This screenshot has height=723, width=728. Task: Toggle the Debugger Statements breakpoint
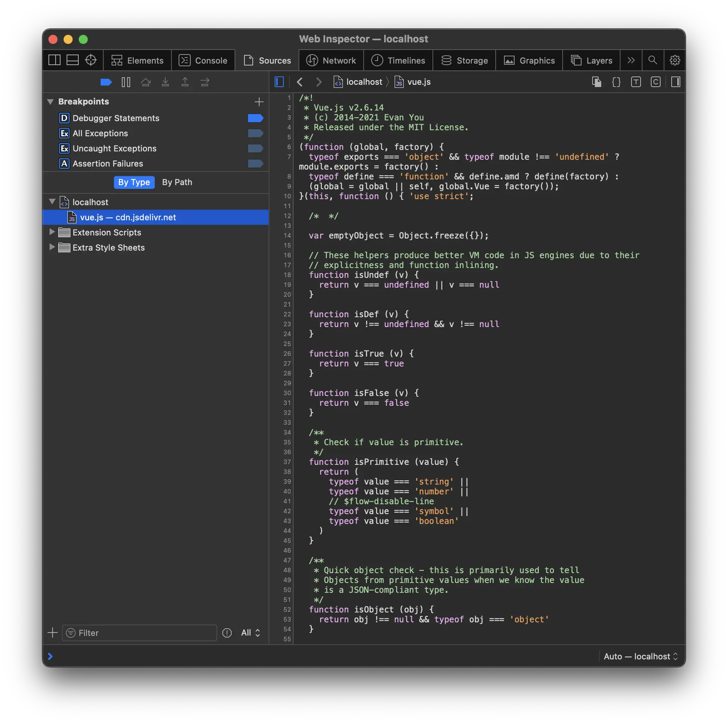(255, 118)
